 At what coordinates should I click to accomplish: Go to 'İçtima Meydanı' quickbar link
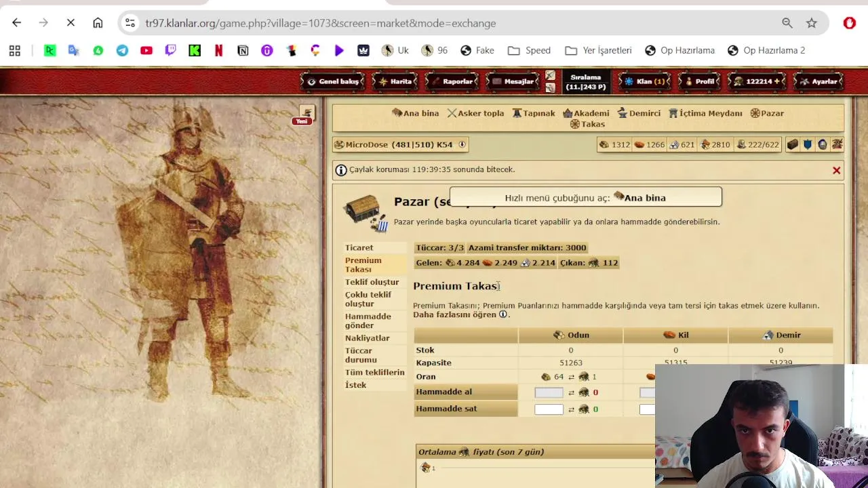click(705, 113)
